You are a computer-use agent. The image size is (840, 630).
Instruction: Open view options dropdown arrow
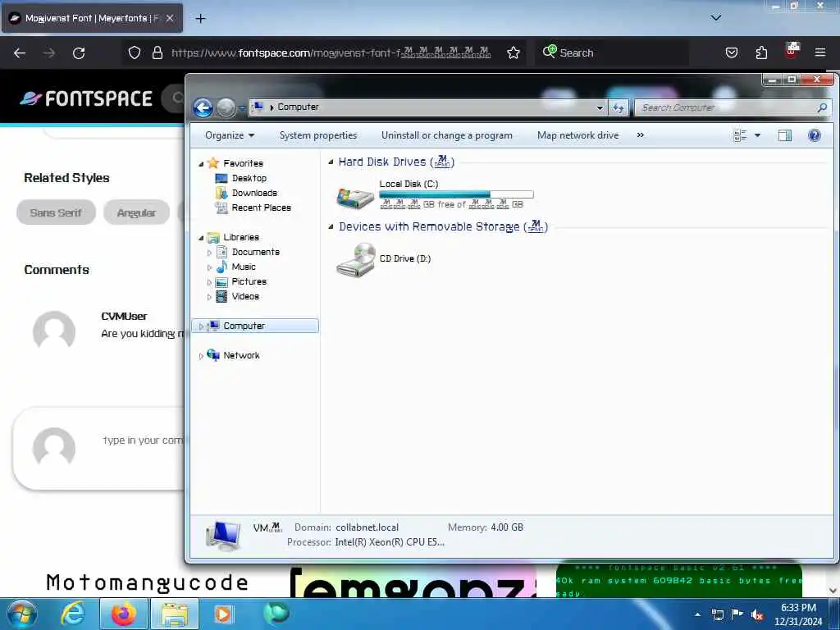(x=757, y=135)
